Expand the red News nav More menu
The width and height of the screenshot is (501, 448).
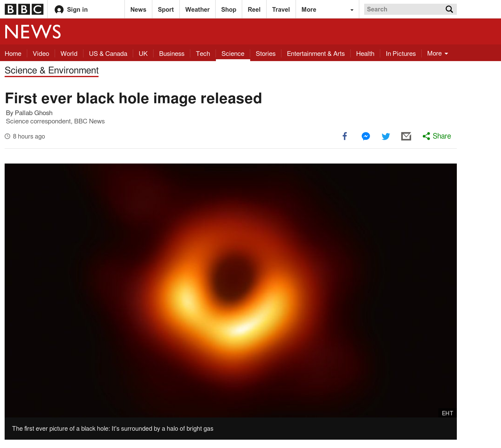pyautogui.click(x=437, y=53)
